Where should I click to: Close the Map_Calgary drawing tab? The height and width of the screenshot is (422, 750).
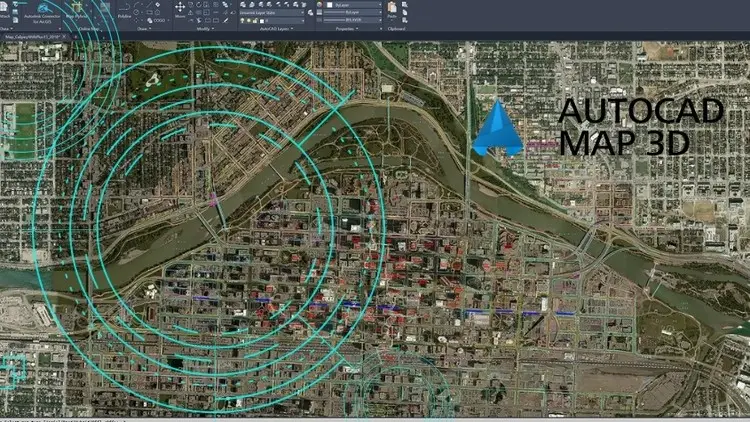click(x=64, y=36)
